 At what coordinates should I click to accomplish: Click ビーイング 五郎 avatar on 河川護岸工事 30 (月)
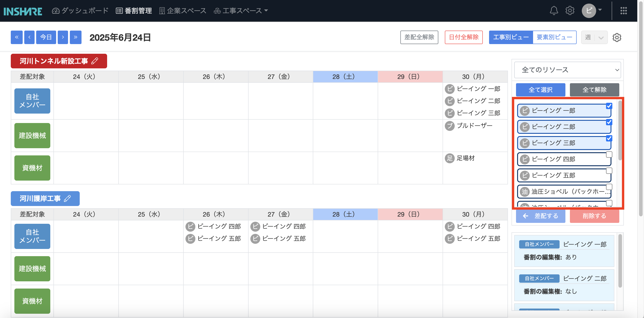click(x=450, y=239)
